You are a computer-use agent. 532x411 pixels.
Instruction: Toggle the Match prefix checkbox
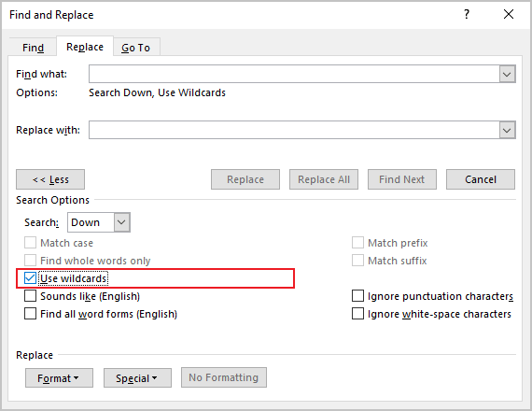[x=357, y=243]
